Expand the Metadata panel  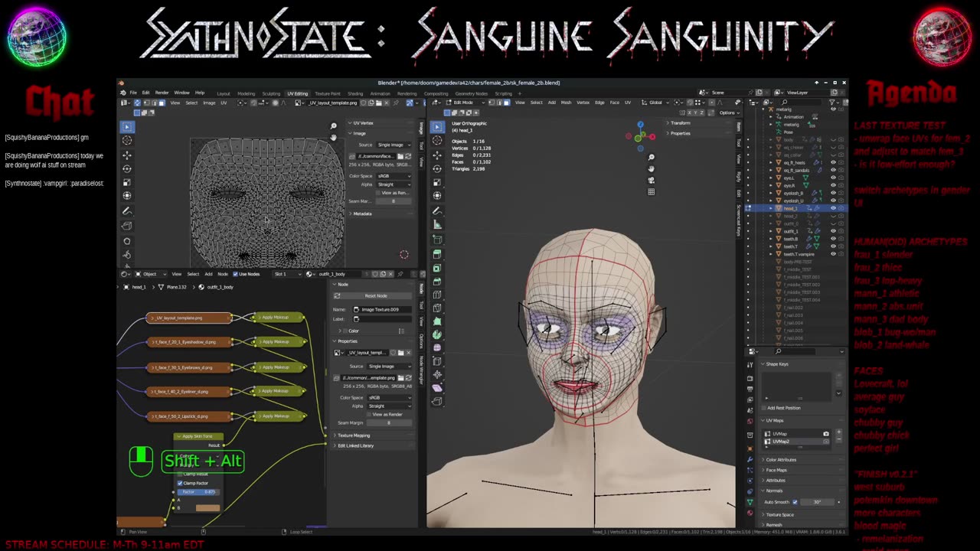click(362, 214)
